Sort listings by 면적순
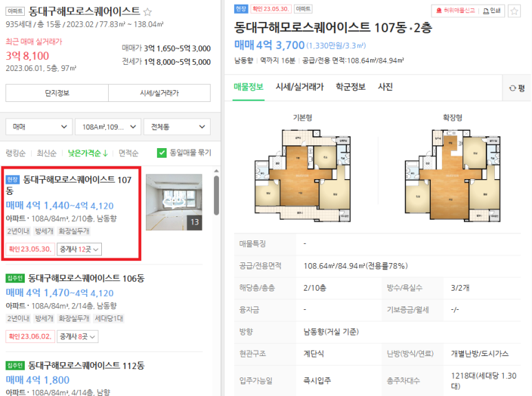 (128, 153)
